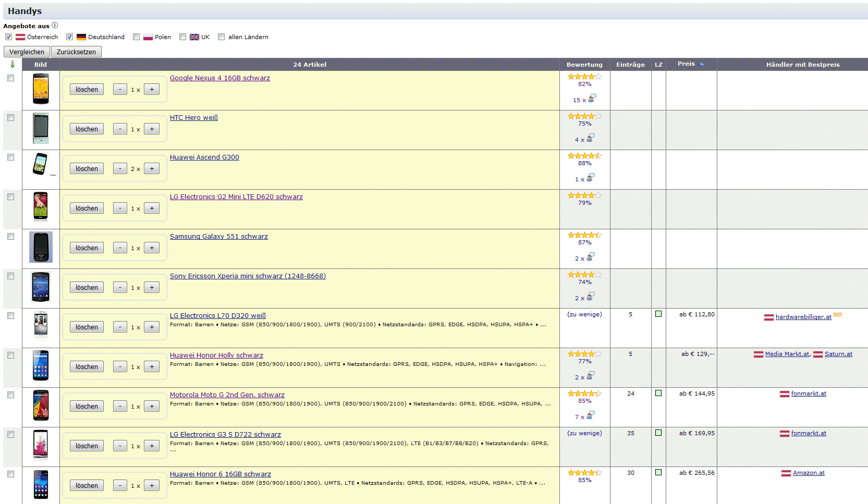Screen dimensions: 868x504
Task: Enable the UK checkbox
Action: [182, 37]
